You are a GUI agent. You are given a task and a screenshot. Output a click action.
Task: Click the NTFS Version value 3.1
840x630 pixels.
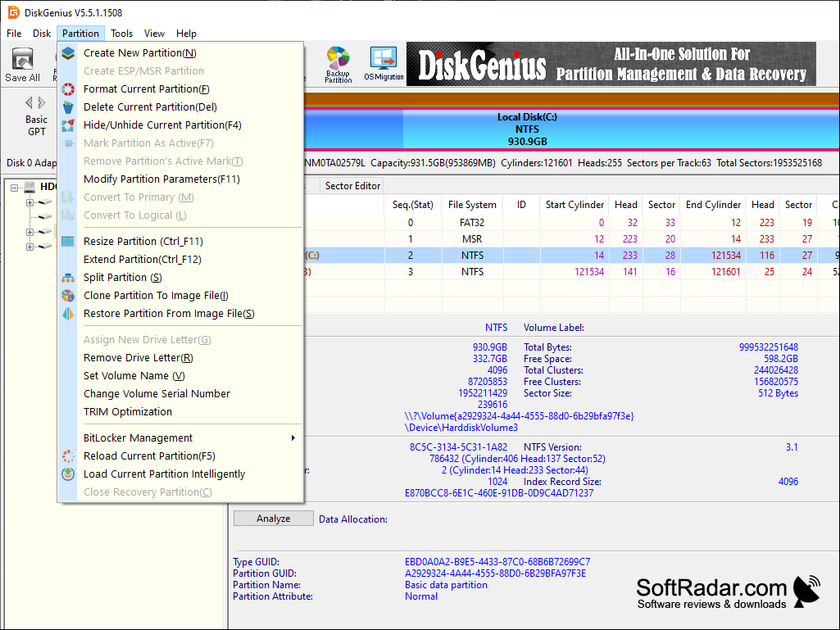[x=792, y=447]
